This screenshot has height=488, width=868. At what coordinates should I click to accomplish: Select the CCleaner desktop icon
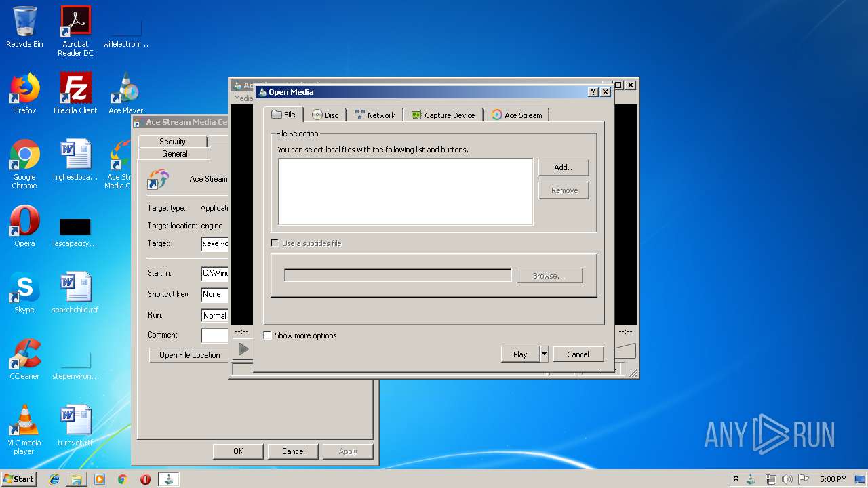coord(24,359)
